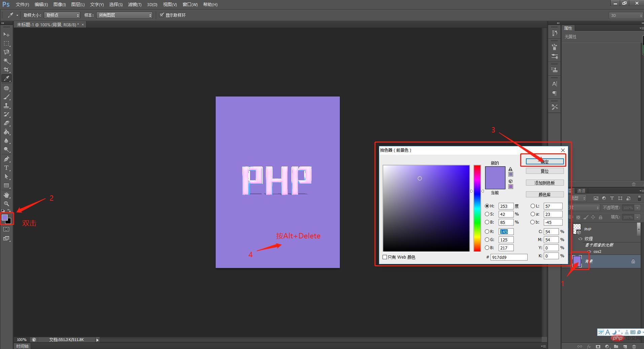Click the link layers icon
Image resolution: width=644 pixels, height=349 pixels.
pyautogui.click(x=580, y=346)
